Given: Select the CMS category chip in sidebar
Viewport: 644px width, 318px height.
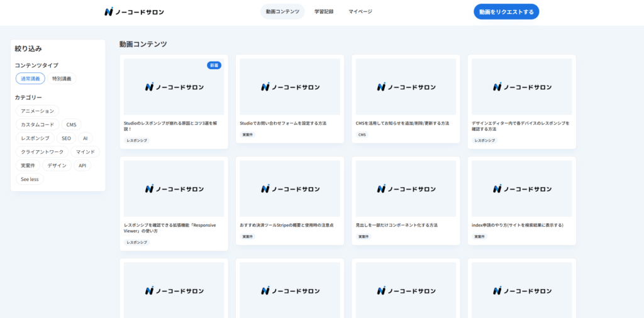Looking at the screenshot, I should coord(72,124).
